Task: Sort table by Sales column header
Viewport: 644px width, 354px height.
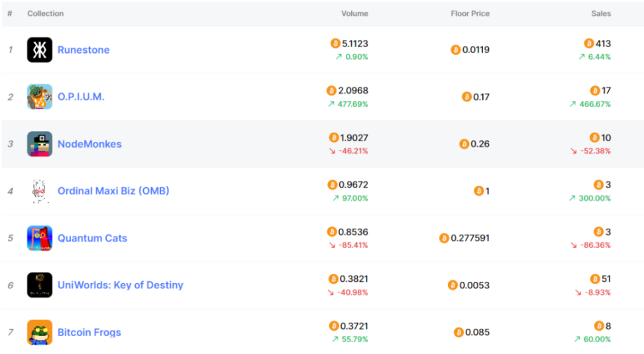Action: pos(601,13)
